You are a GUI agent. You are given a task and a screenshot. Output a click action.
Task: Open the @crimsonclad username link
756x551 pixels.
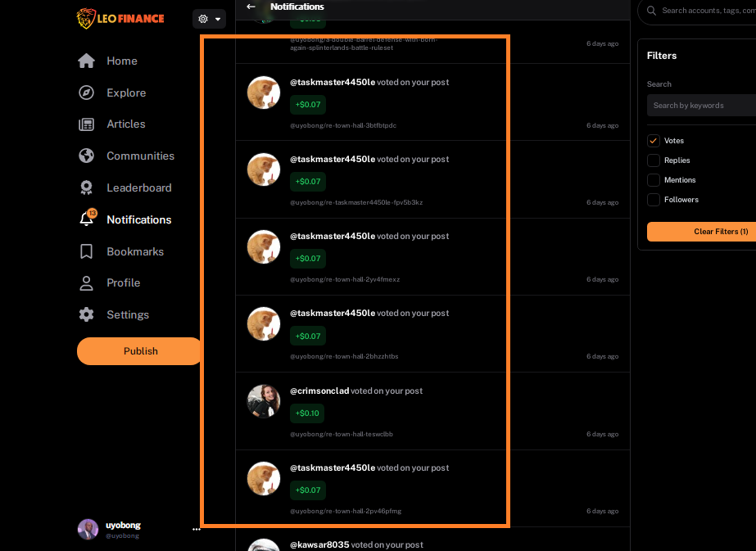[x=319, y=391]
